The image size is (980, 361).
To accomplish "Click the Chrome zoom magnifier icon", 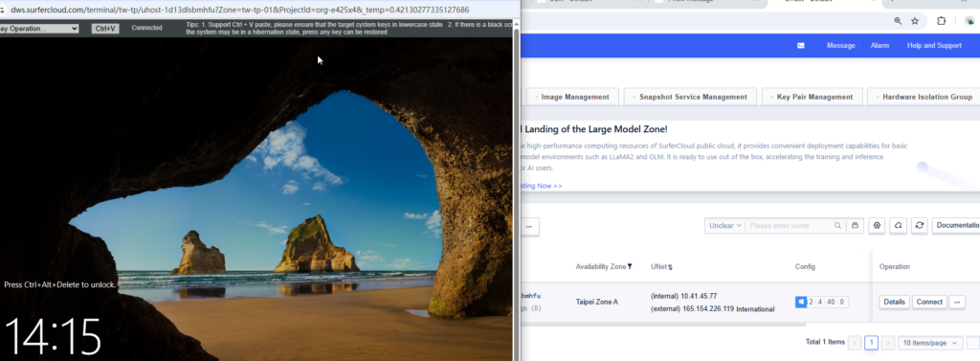I will tap(898, 21).
